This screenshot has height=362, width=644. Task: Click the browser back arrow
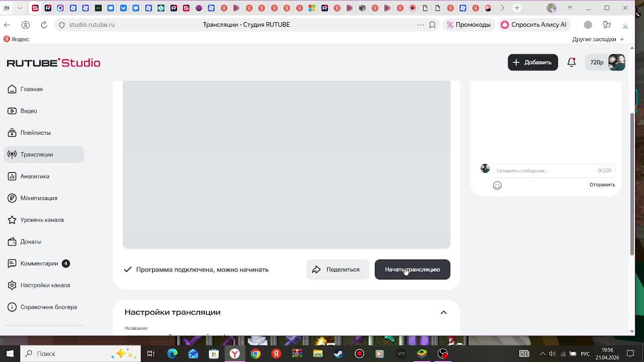[7, 25]
